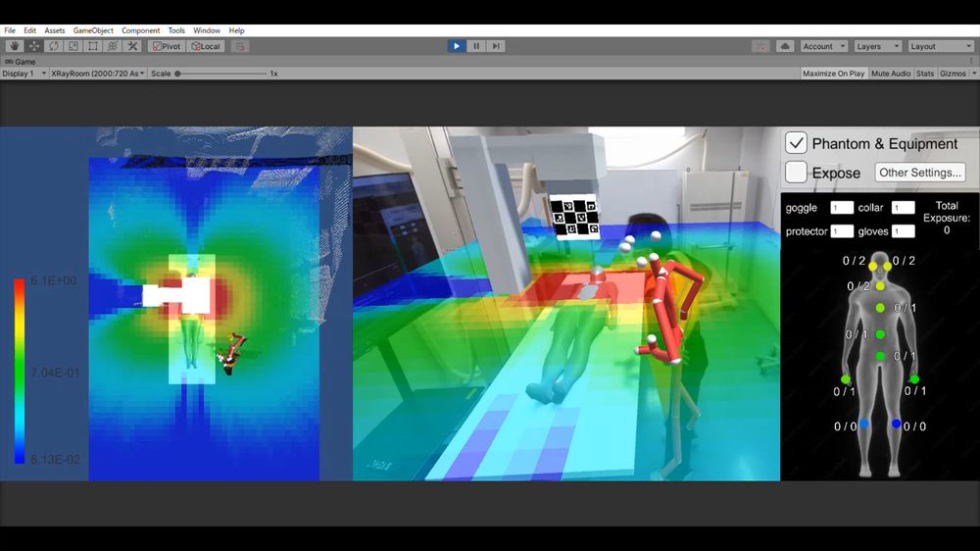This screenshot has width=980, height=551.
Task: Toggle Pivot/Center handle position
Action: (167, 46)
